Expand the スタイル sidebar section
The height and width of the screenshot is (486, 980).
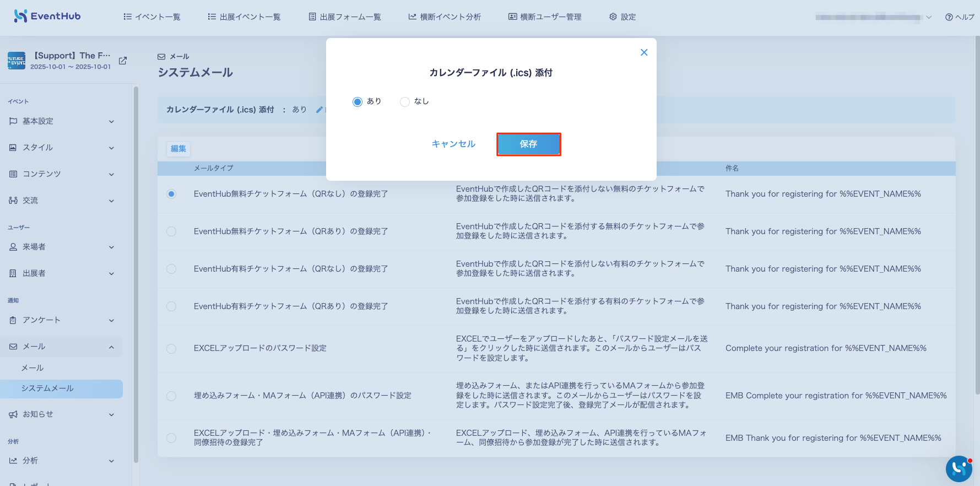(x=111, y=148)
